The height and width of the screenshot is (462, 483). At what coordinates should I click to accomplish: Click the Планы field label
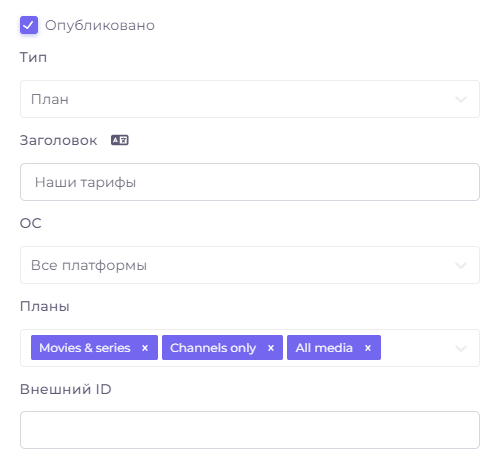pyautogui.click(x=45, y=306)
